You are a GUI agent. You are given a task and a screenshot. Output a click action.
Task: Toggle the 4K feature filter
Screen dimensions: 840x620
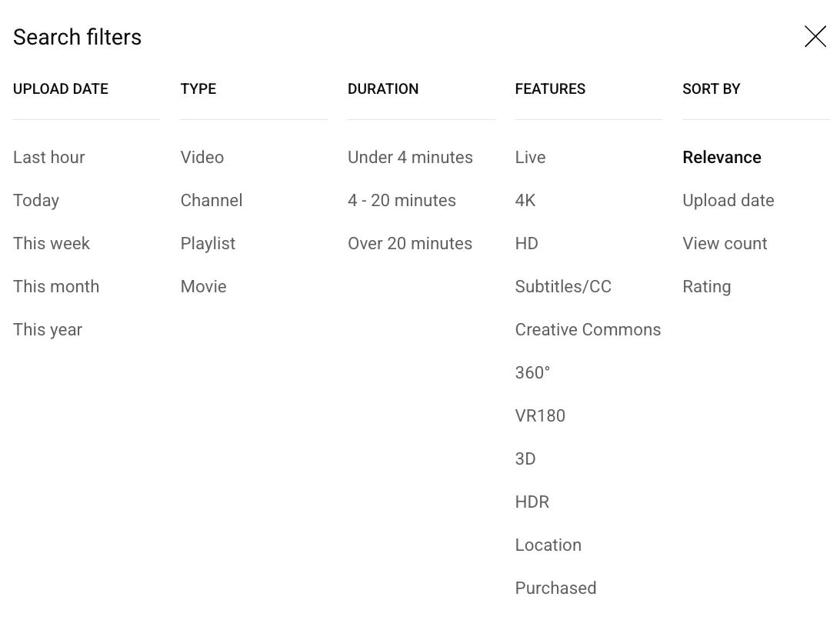(525, 201)
